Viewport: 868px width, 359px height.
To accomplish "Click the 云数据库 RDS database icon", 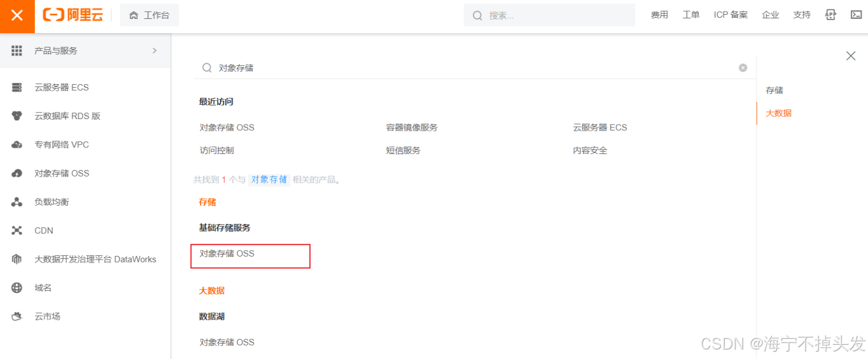I will point(17,116).
